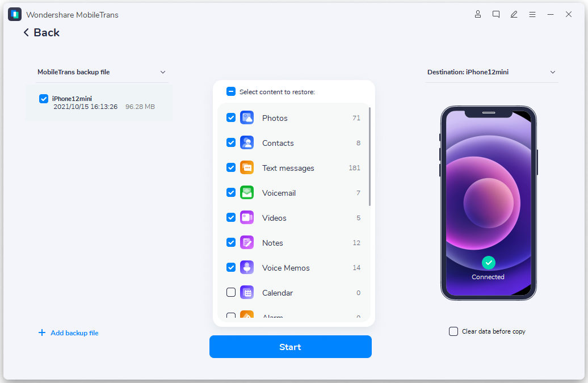
Task: Click the Wondershare MobileTrans title text
Action: pos(73,15)
